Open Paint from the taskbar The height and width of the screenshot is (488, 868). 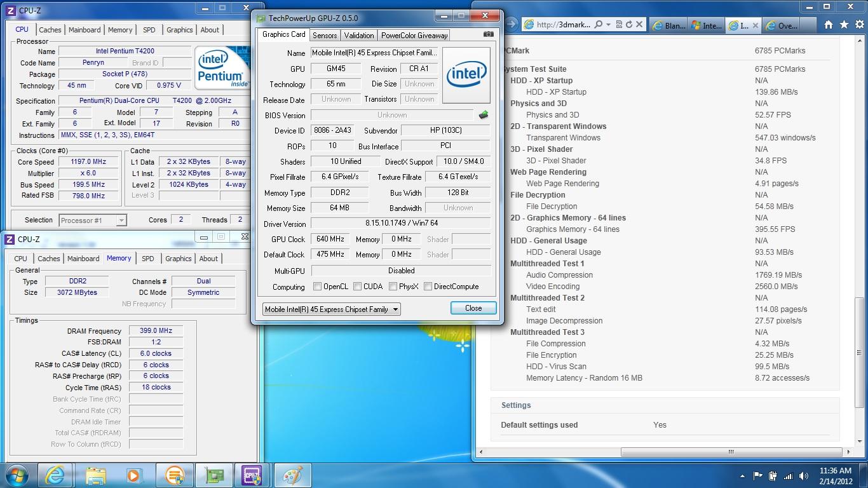(292, 475)
